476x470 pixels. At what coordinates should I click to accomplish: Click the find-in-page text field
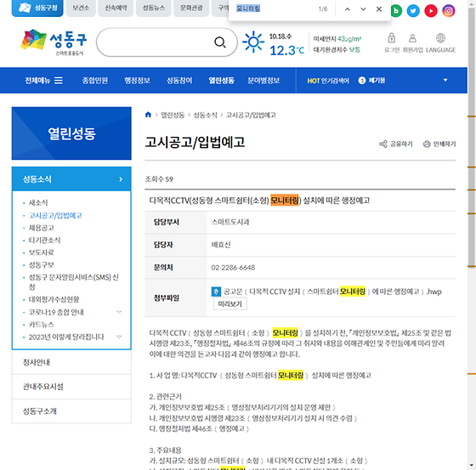click(273, 8)
